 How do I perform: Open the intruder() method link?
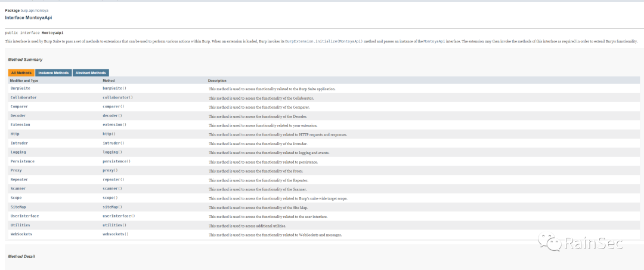pos(113,143)
